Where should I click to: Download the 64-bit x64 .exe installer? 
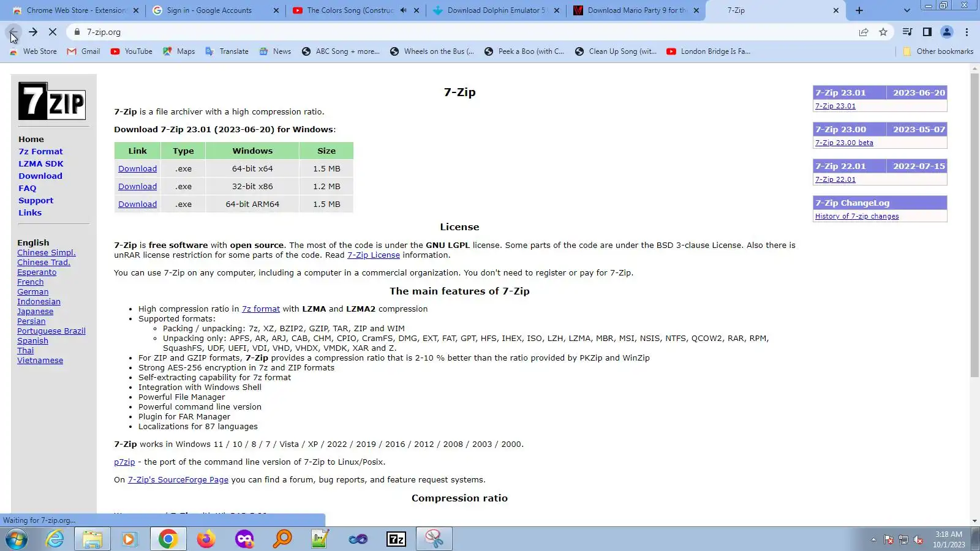click(x=137, y=169)
